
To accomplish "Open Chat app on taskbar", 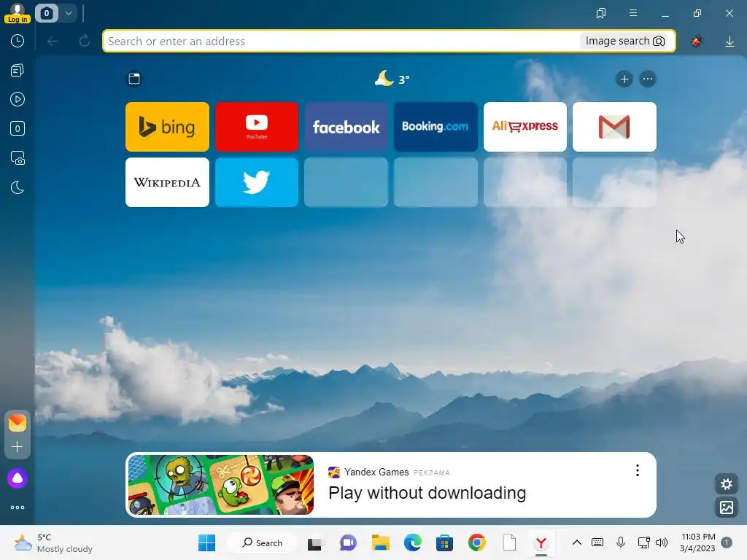I will [x=348, y=542].
